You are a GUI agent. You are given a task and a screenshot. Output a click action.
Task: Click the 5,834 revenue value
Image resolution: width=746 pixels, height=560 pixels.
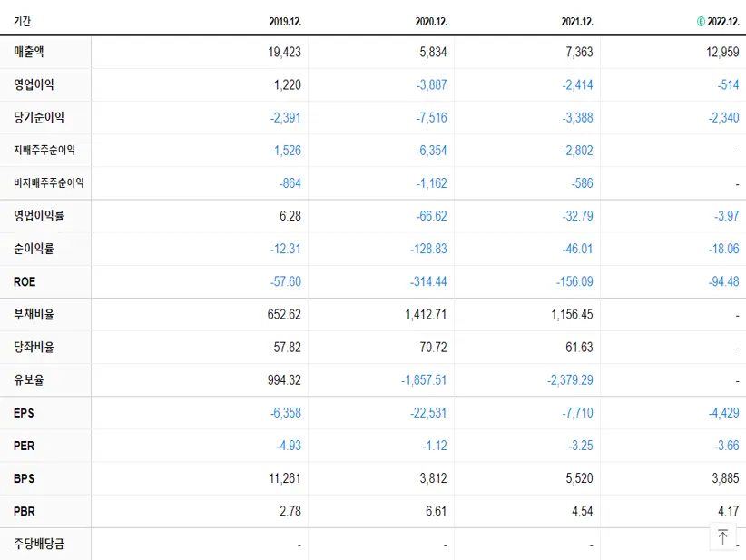433,52
